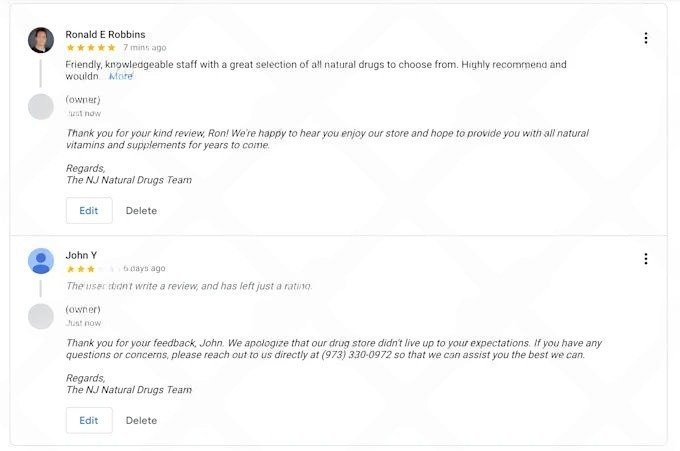Viewport: 680px width, 451px height.
Task: Click Ronald's five-star rating
Action: [x=91, y=48]
